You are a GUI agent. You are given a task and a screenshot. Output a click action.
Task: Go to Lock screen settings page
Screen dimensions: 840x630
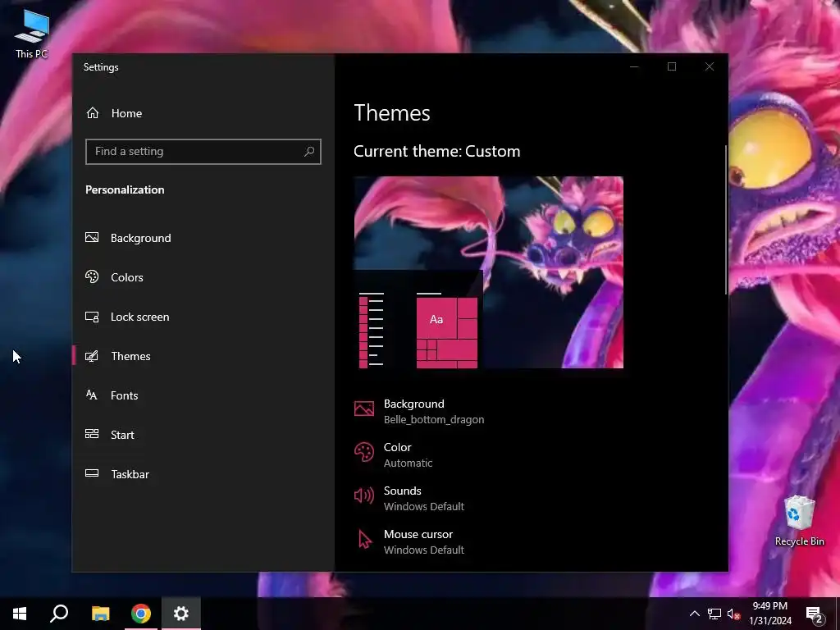click(x=203, y=317)
